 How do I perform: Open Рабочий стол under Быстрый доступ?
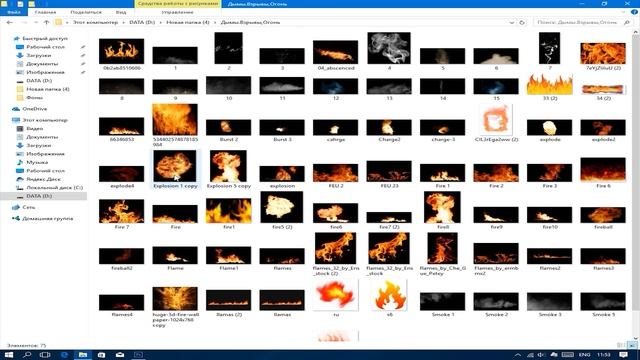click(x=45, y=47)
